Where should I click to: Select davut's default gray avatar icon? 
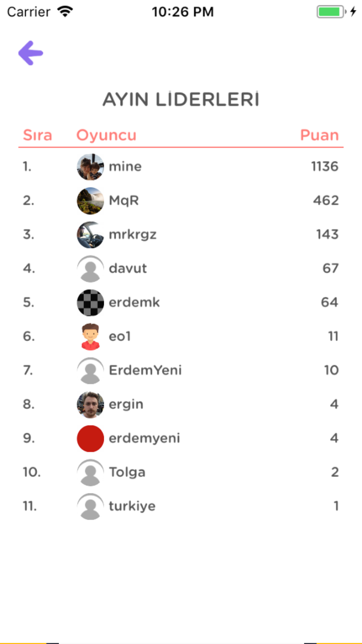tap(90, 269)
